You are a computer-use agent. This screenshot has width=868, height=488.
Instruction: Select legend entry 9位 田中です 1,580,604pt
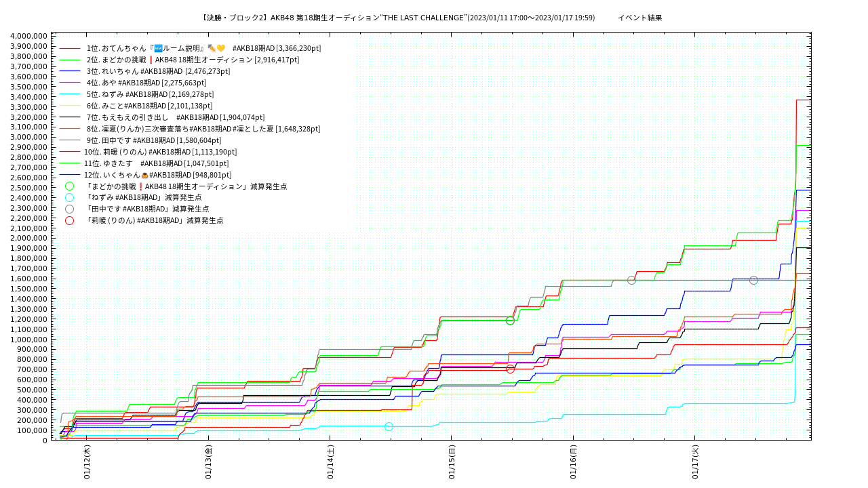coord(154,140)
